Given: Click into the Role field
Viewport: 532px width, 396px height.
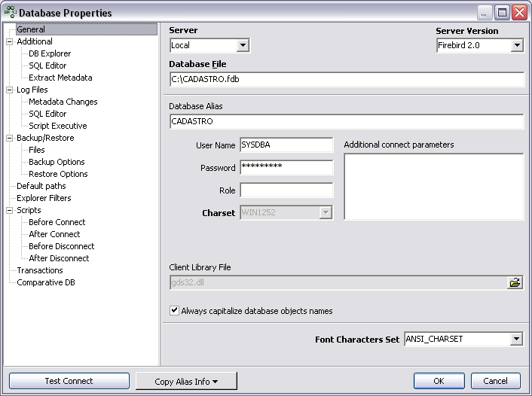Looking at the screenshot, I should point(286,190).
